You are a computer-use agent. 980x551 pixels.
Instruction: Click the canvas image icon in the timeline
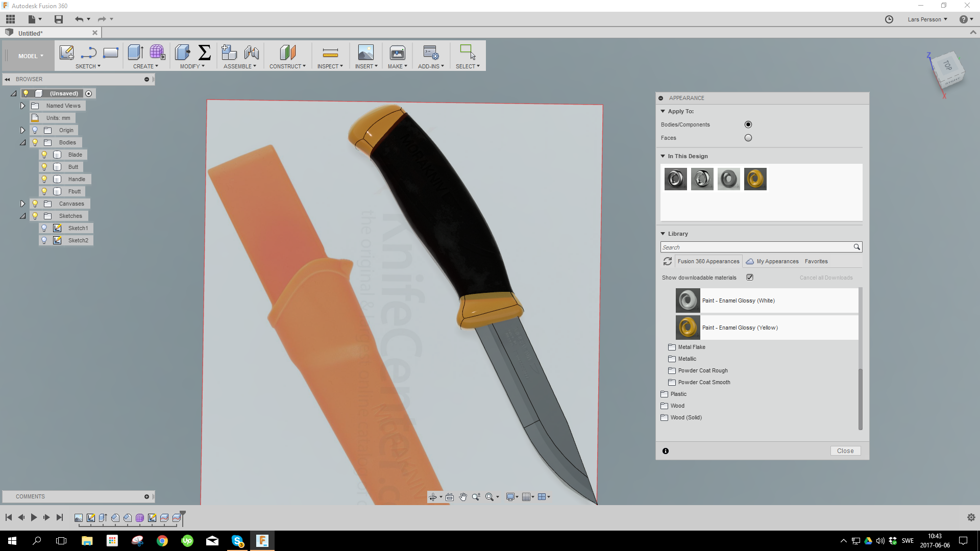coord(79,518)
